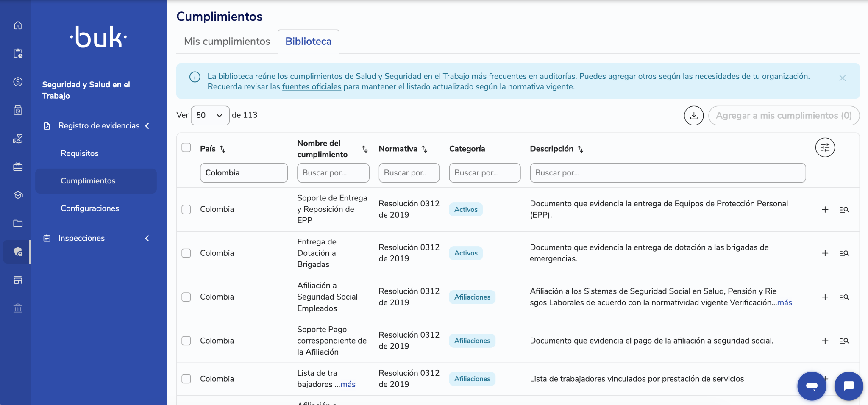The width and height of the screenshot is (868, 405).
Task: Select the hand with heart sidebar icon
Action: [x=18, y=139]
